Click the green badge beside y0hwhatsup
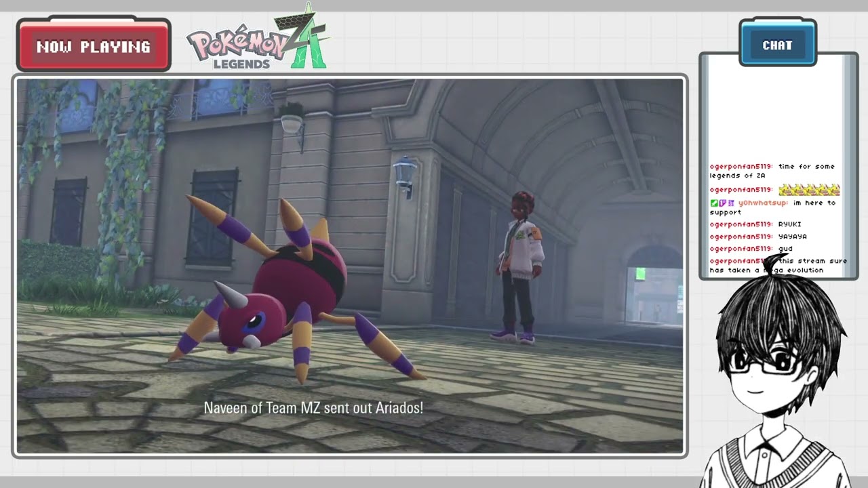Image resolution: width=868 pixels, height=488 pixels. click(x=713, y=203)
